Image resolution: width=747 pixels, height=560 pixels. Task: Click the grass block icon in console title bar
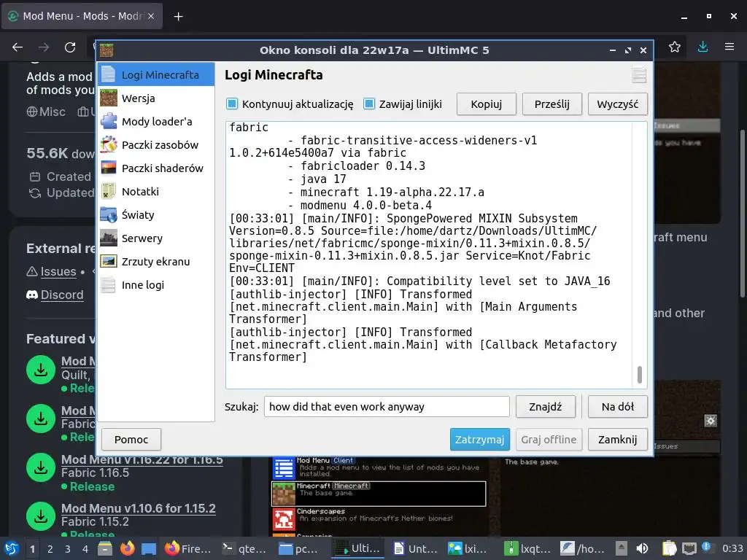point(107,50)
